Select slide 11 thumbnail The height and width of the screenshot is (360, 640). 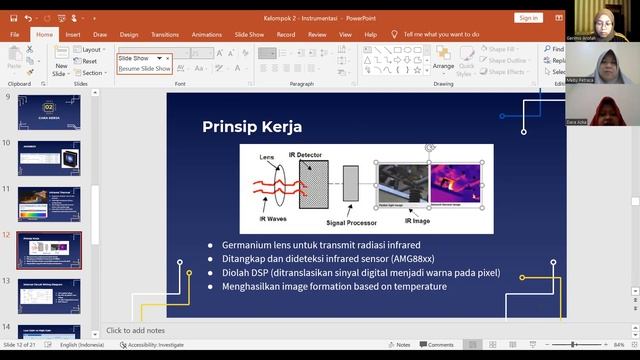[x=49, y=204]
